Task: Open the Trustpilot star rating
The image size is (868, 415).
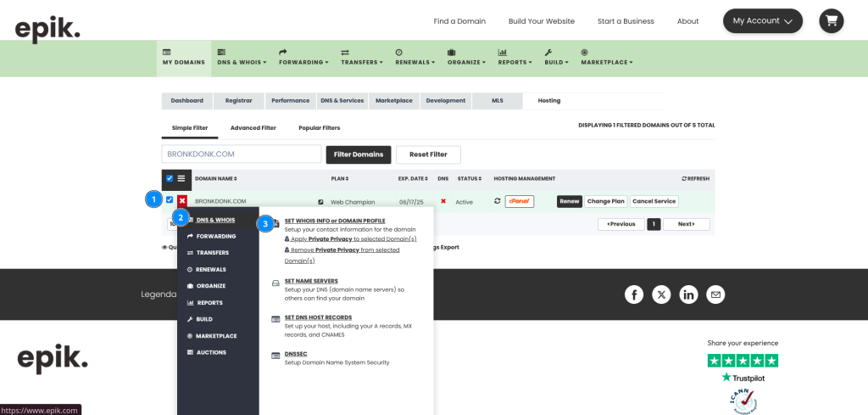Action: tap(743, 361)
